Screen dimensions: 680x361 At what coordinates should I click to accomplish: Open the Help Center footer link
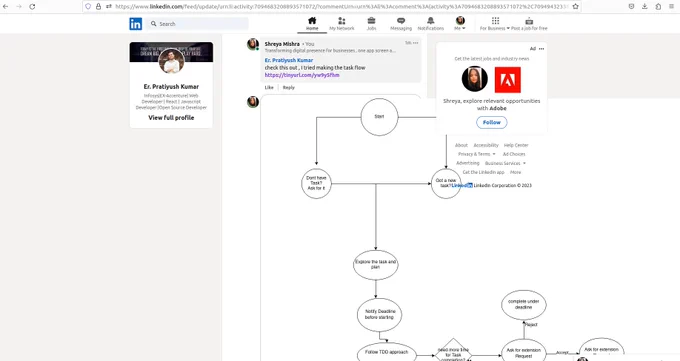[x=516, y=145]
